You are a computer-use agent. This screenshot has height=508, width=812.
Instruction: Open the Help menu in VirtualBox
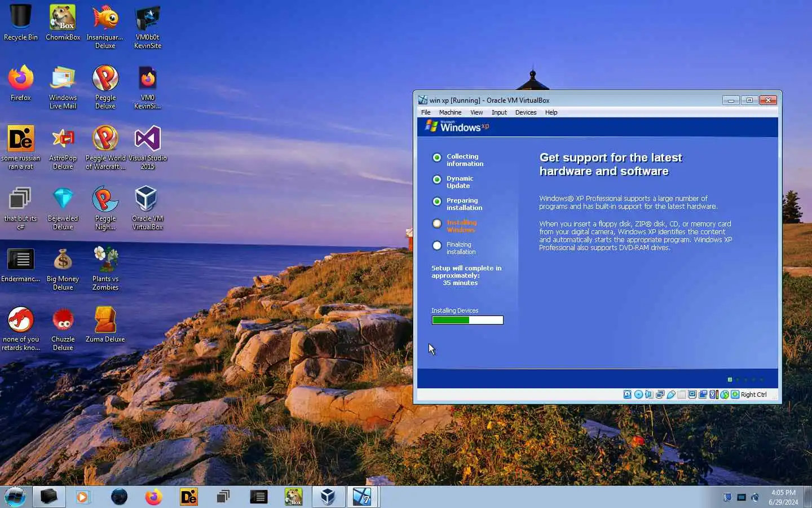click(x=551, y=112)
